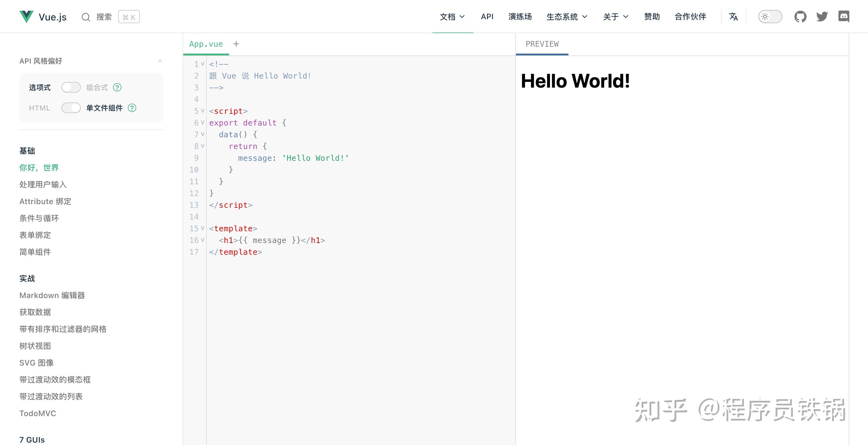Add a new file with plus icon

point(236,44)
